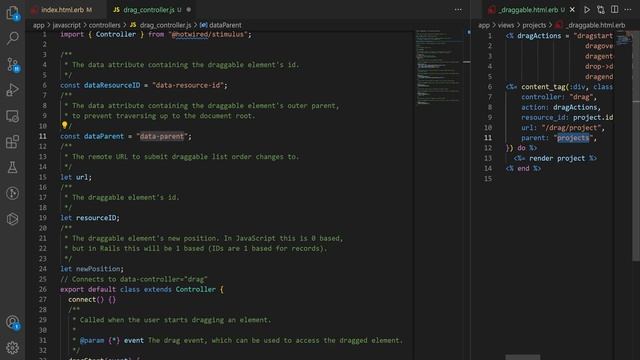Click '@param' tag in comment
Viewport: 640px width, 360px height.
[92, 340]
